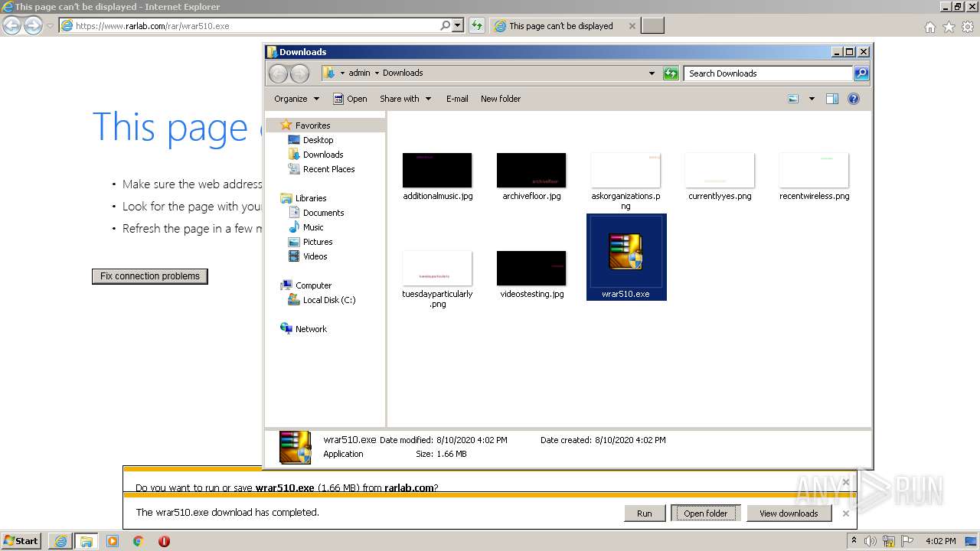Click the Open folder button
The image size is (980, 551).
pyautogui.click(x=706, y=514)
